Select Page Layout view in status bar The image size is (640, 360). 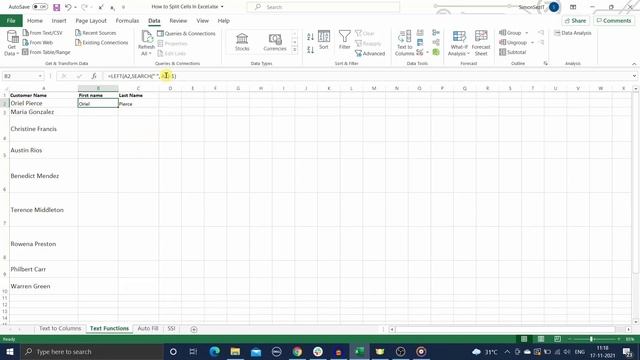[x=541, y=339]
